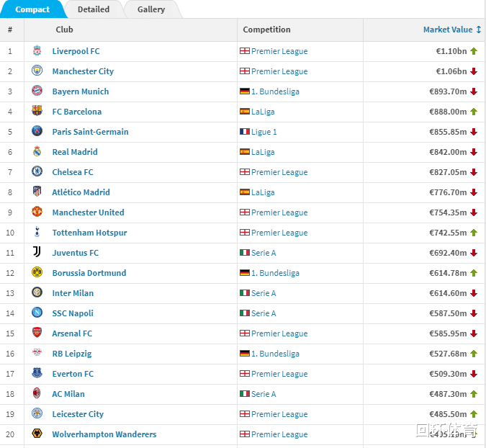Open the Gallery tab
Image resolution: width=486 pixels, height=448 pixels.
151,9
